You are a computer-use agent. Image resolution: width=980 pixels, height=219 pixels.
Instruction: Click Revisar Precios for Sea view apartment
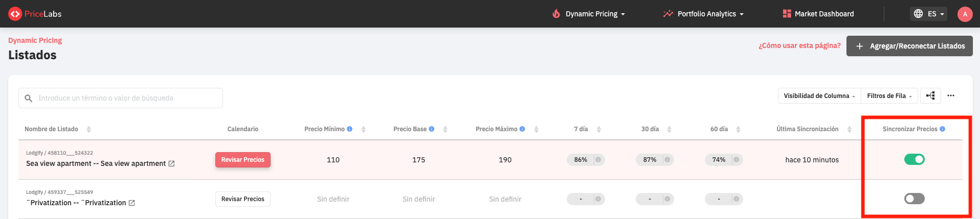coord(242,160)
